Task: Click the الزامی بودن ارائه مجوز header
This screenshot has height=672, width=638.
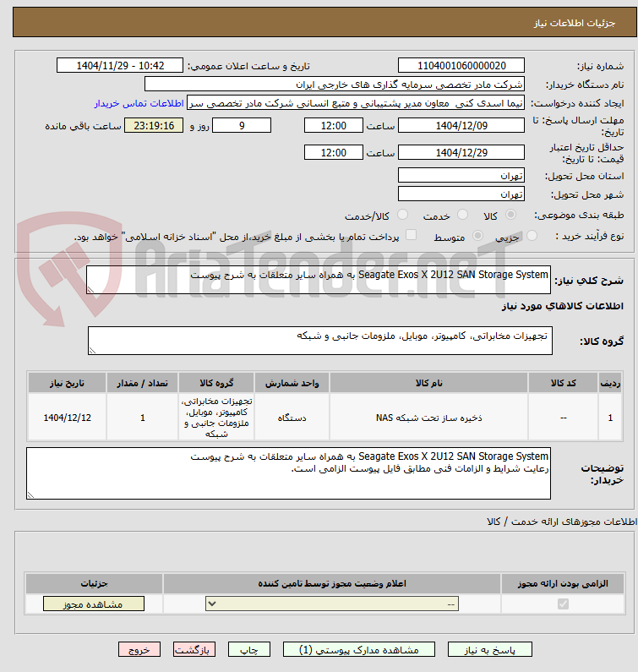Action: pyautogui.click(x=563, y=584)
